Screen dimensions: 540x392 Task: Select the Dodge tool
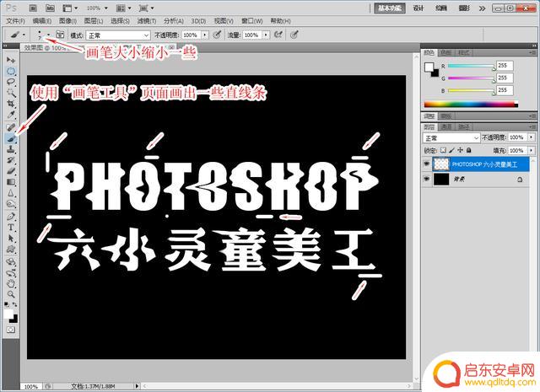(x=11, y=204)
